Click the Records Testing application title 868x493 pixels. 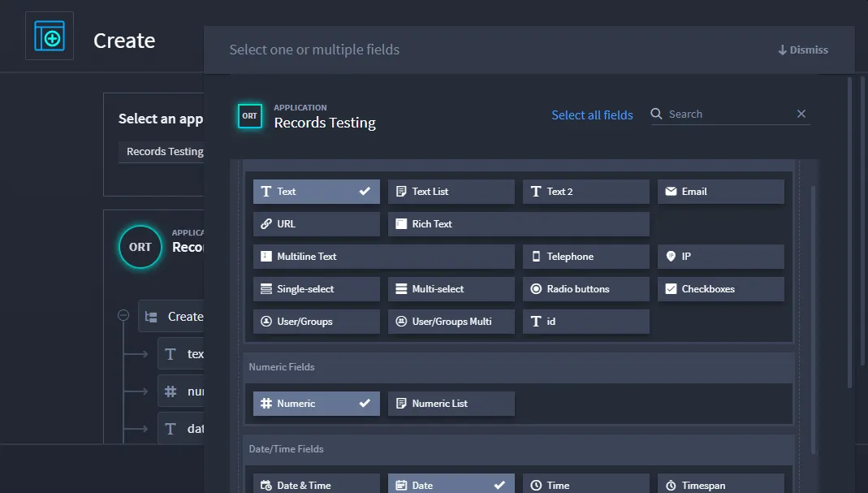point(325,123)
